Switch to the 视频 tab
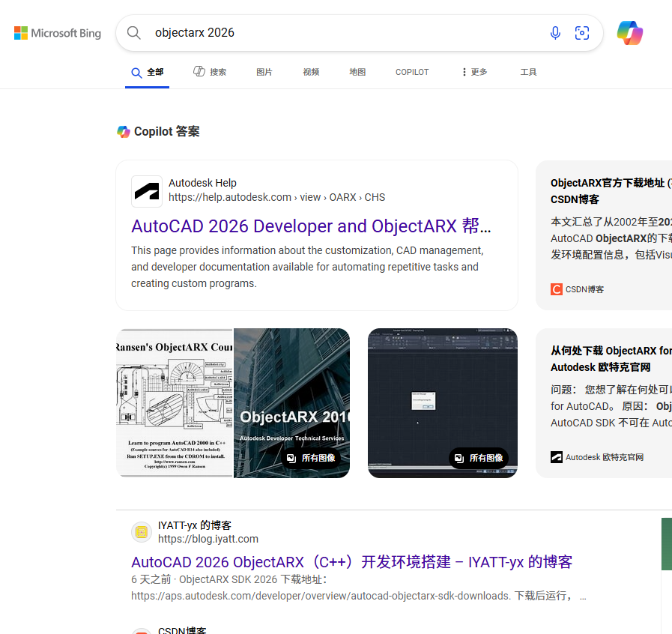 (311, 72)
